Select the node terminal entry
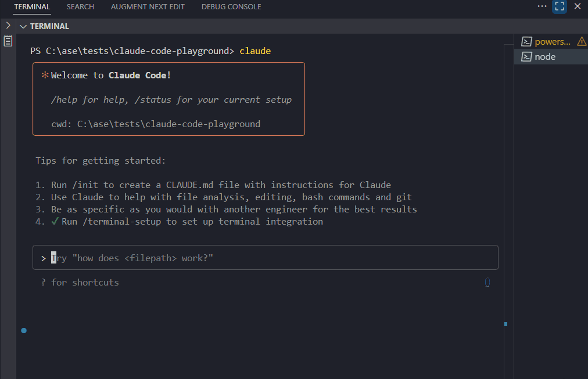 [551, 56]
